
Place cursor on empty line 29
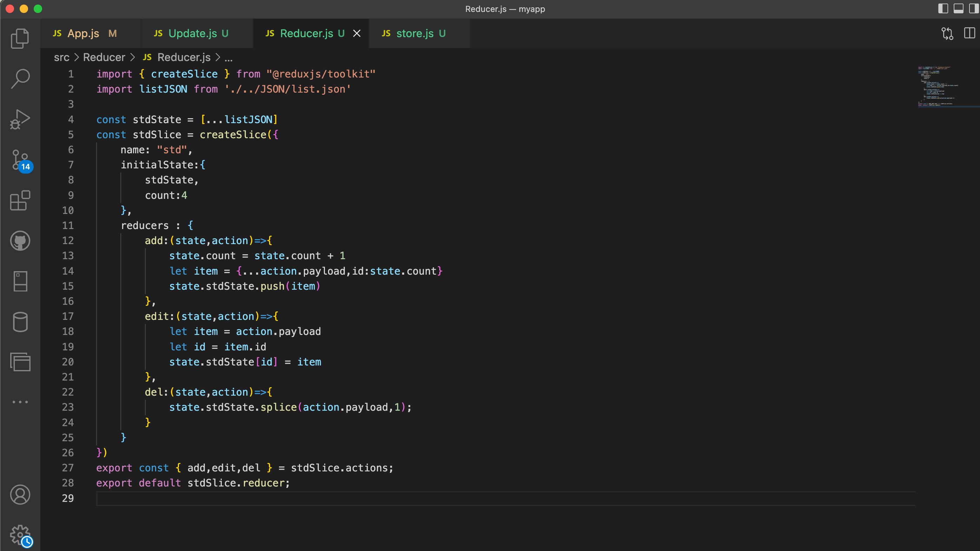click(506, 498)
